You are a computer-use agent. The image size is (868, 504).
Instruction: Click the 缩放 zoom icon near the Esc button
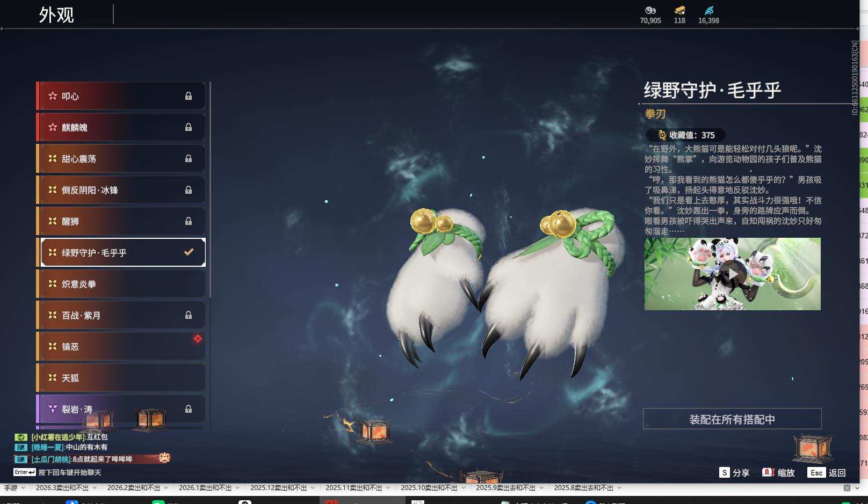click(767, 473)
